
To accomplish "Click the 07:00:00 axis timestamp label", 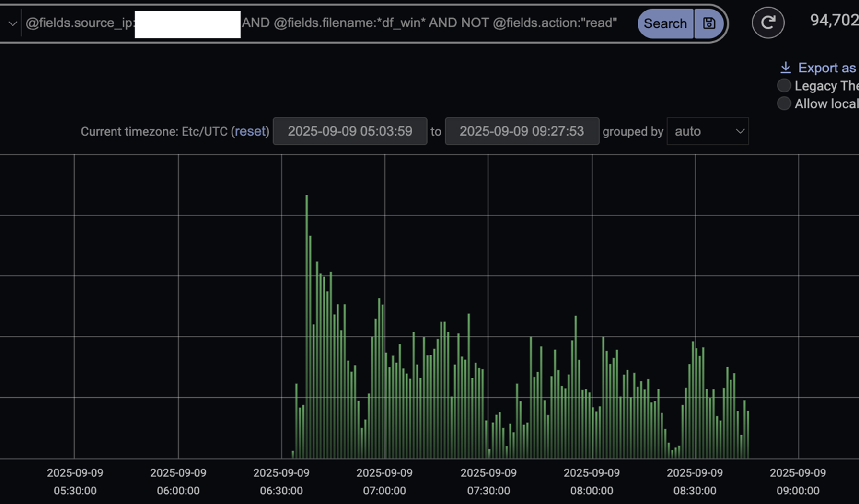I will click(x=385, y=481).
